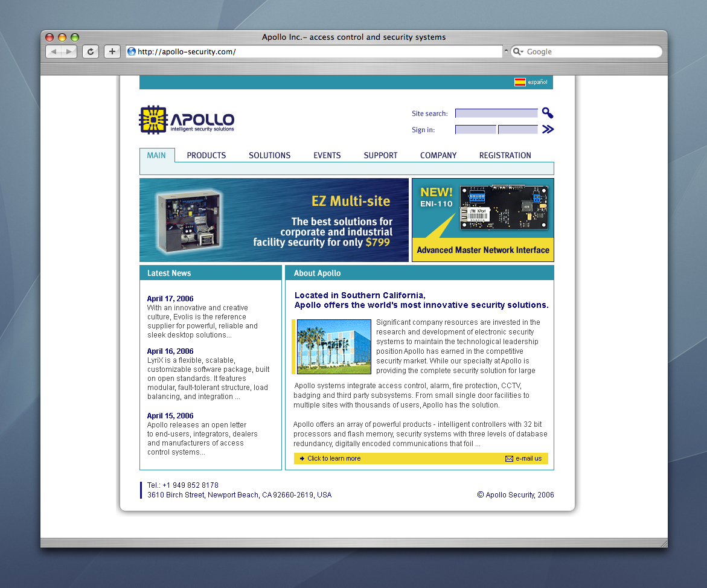Submit sign in with double-arrow icon
Screen dimensions: 707x588
click(548, 129)
